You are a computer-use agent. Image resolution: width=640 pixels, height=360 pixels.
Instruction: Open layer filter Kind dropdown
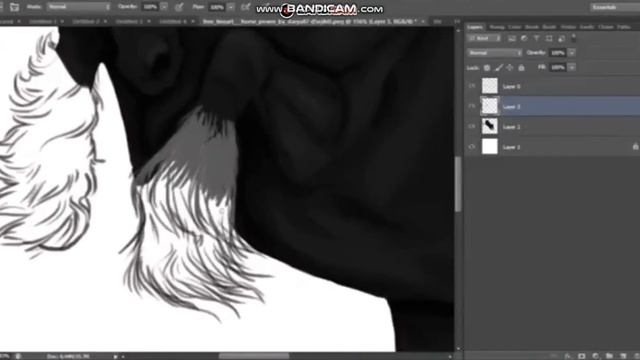(484, 38)
